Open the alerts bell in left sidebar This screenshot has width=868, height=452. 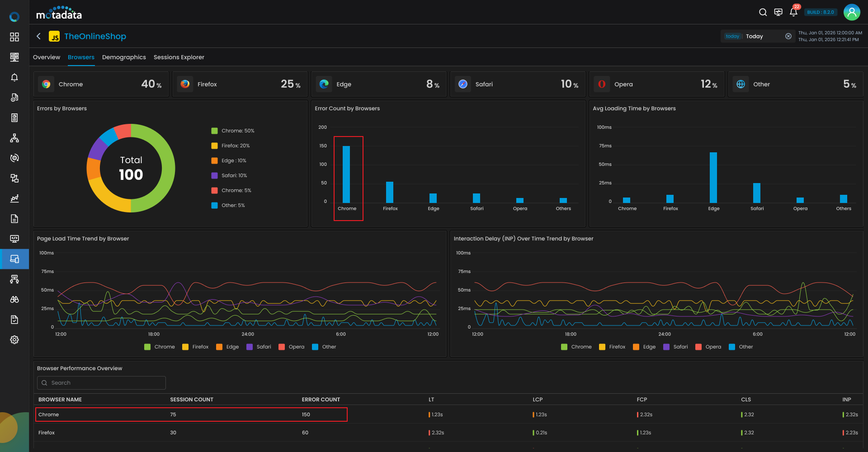point(14,77)
